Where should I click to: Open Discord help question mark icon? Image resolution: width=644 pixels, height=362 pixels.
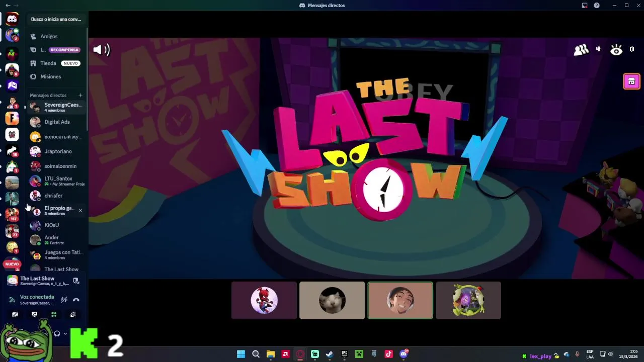pyautogui.click(x=597, y=6)
